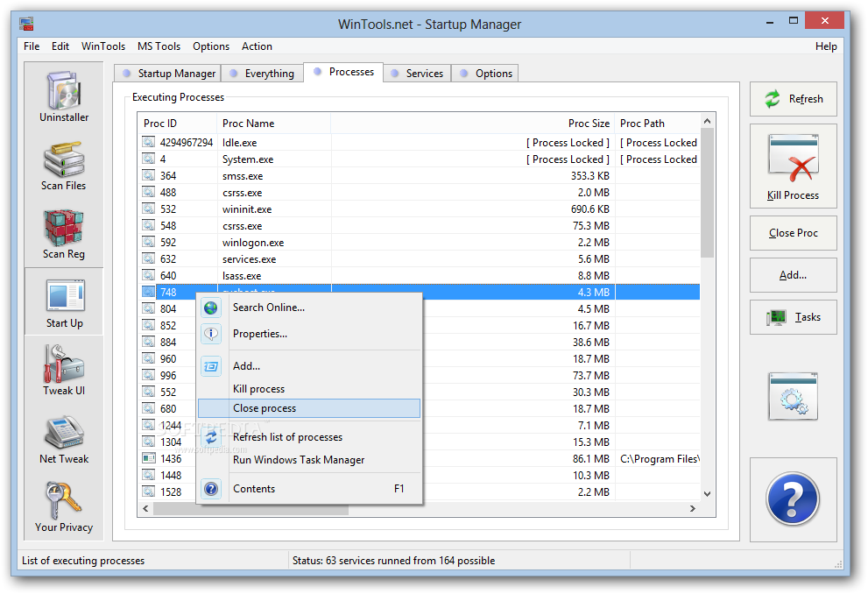Viewport: 868px width, 594px height.
Task: Open the Action menu
Action: coord(257,46)
